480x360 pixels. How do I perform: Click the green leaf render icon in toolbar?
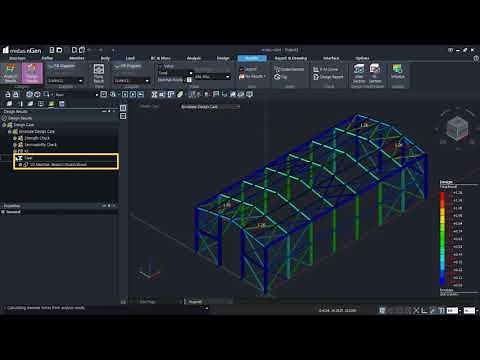(180, 94)
